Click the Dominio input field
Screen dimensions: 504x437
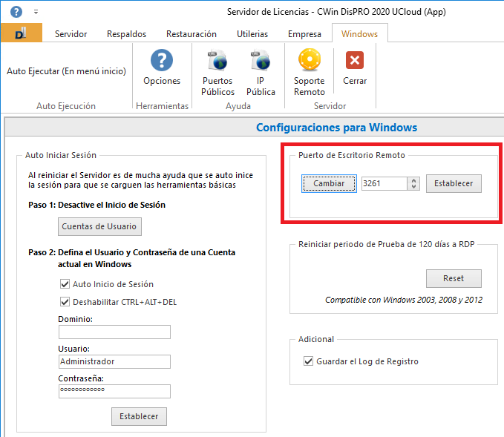point(114,332)
